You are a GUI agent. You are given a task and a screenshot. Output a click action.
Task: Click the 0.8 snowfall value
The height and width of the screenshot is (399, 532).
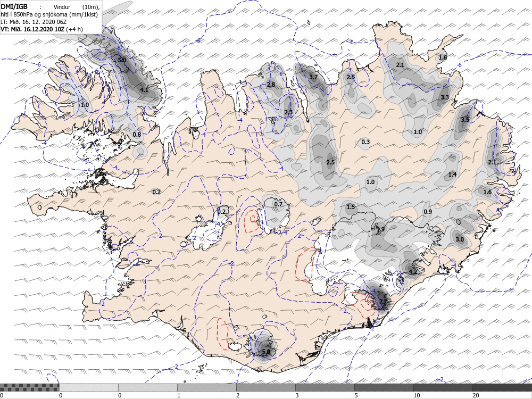click(137, 135)
